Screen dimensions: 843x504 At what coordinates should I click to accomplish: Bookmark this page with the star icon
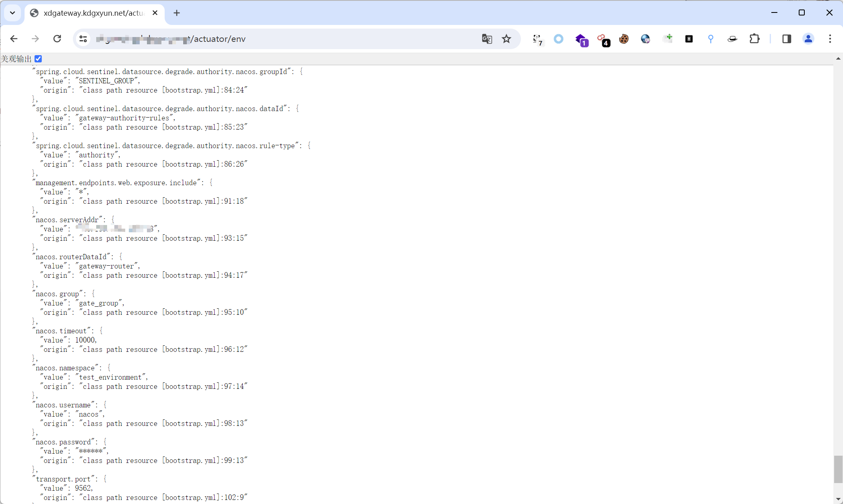click(x=506, y=39)
